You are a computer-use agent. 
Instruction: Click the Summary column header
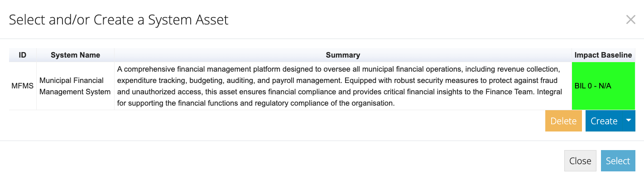(x=343, y=55)
